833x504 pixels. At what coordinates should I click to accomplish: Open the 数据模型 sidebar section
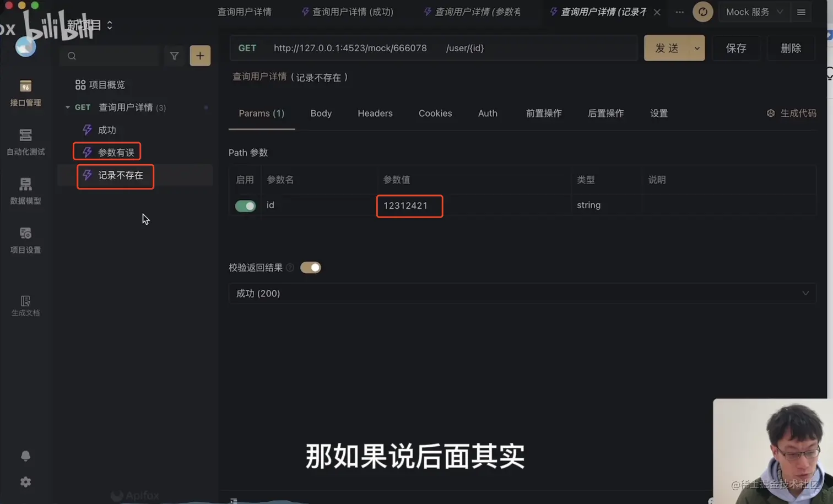click(x=25, y=191)
